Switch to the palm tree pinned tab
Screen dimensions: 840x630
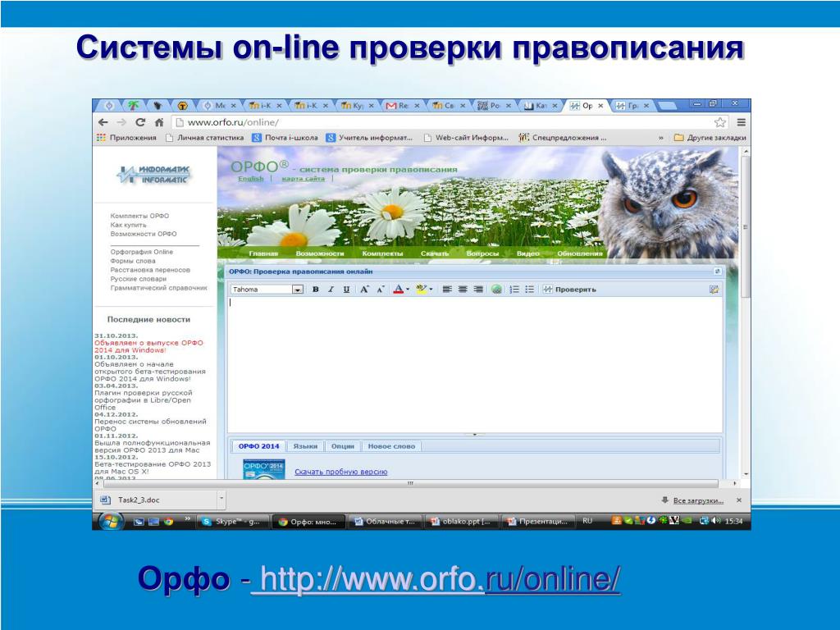[x=133, y=106]
